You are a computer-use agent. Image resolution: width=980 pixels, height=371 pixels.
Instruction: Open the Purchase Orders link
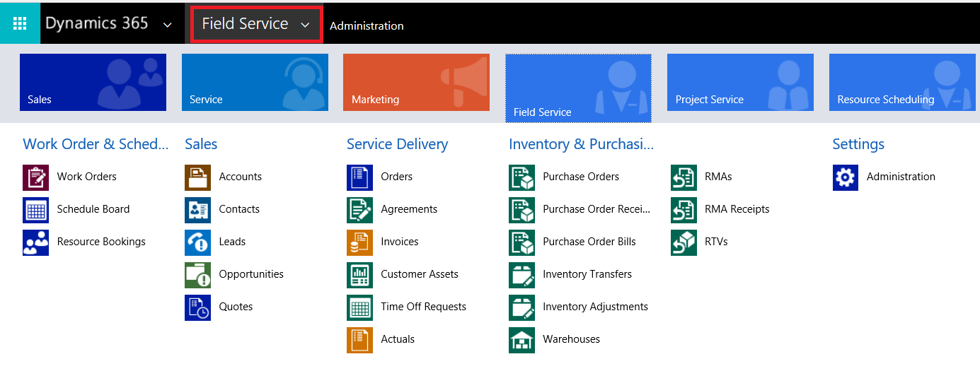coord(581,177)
